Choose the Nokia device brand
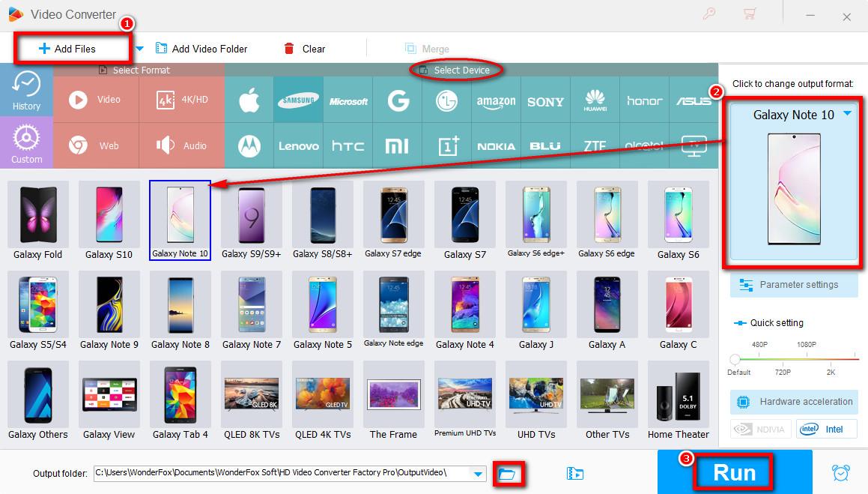 pyautogui.click(x=496, y=146)
